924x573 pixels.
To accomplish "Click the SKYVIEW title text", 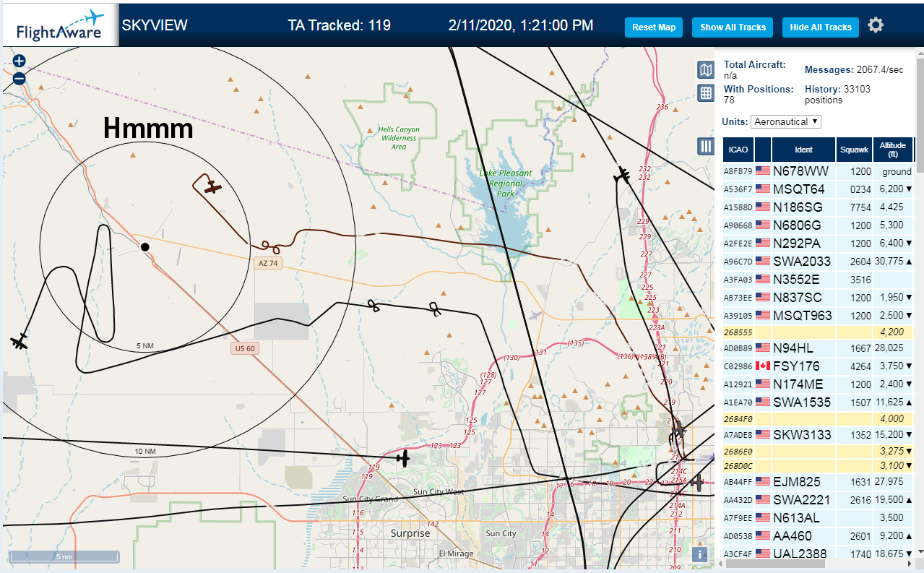I will pyautogui.click(x=155, y=25).
